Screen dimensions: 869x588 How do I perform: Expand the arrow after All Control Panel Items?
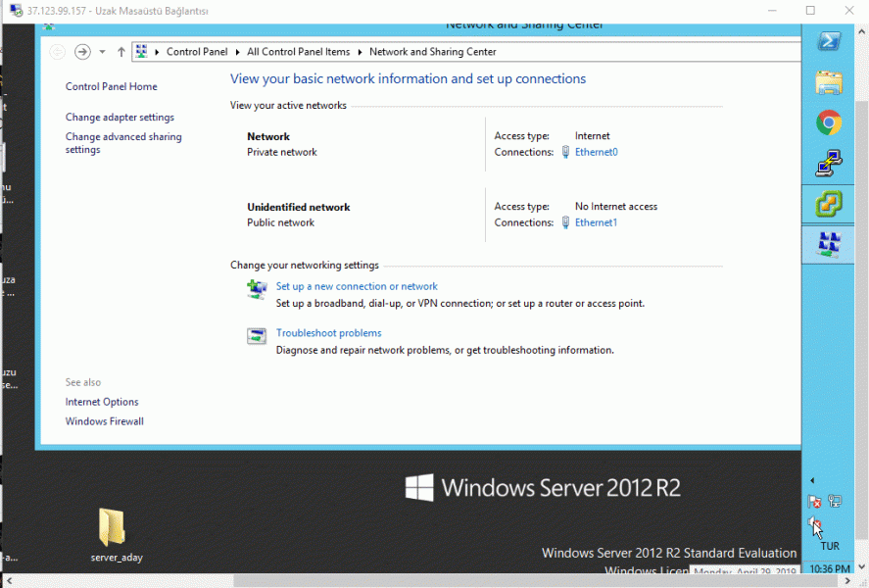click(360, 52)
